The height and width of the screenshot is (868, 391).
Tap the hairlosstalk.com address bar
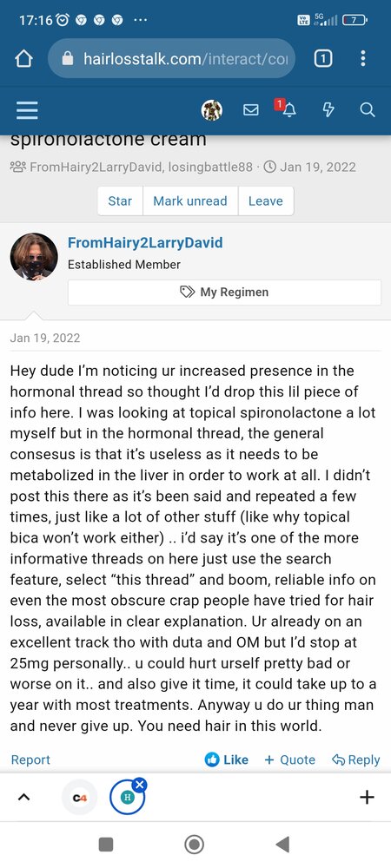click(x=172, y=58)
